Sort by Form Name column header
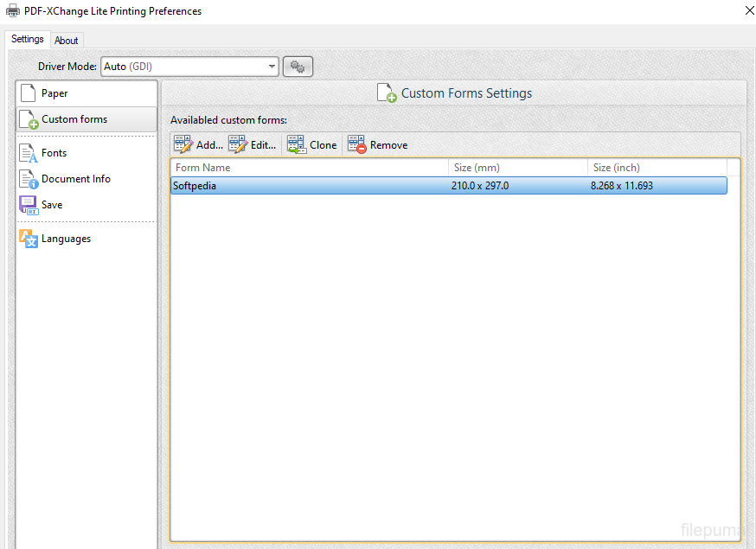This screenshot has width=756, height=549. pos(309,168)
